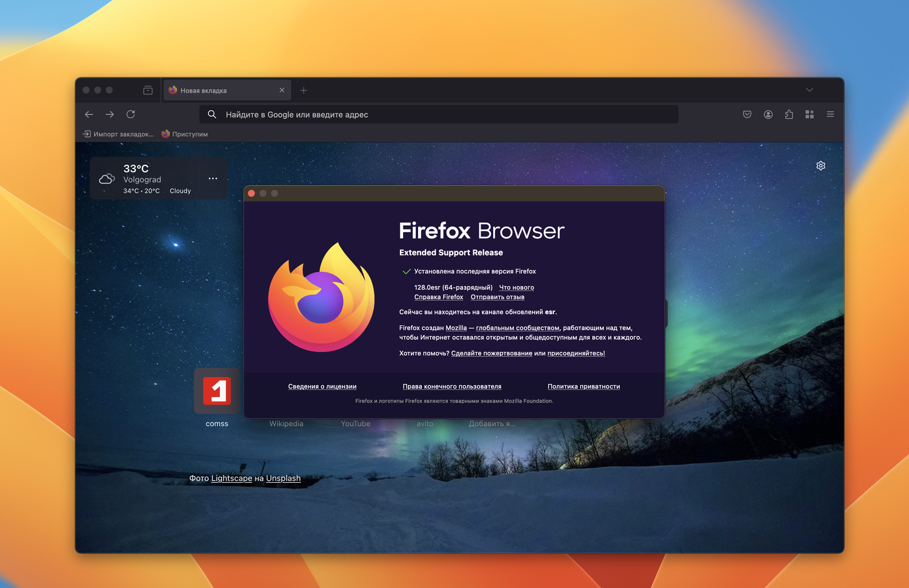
Task: Open Политика приватности link
Action: point(584,386)
